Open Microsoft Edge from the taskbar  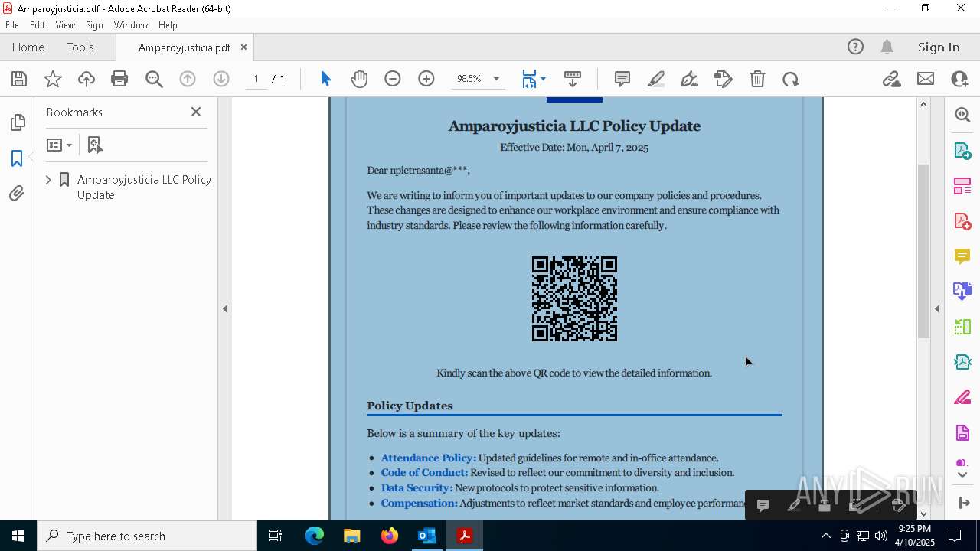click(315, 536)
